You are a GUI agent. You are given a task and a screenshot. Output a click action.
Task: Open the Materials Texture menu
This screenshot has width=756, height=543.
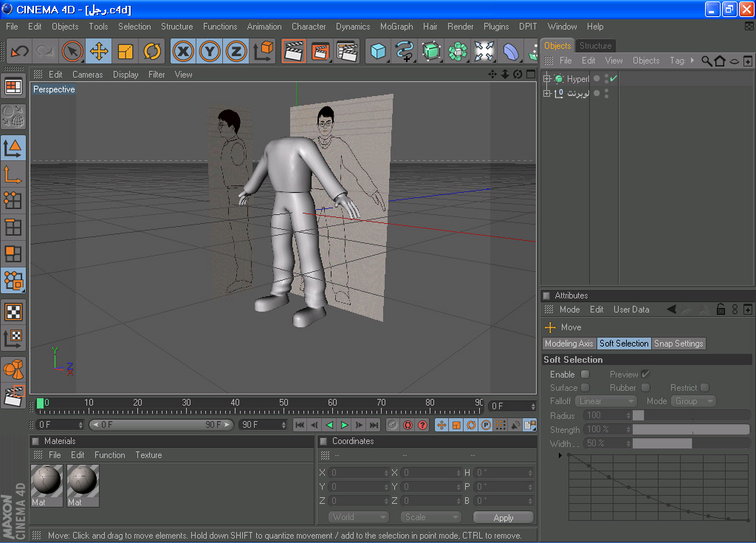click(x=148, y=454)
